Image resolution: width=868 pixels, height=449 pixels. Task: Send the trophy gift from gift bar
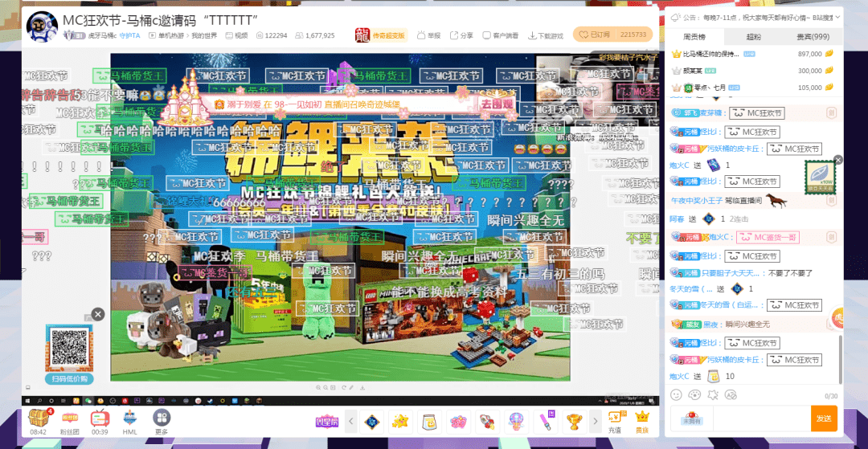(x=574, y=420)
